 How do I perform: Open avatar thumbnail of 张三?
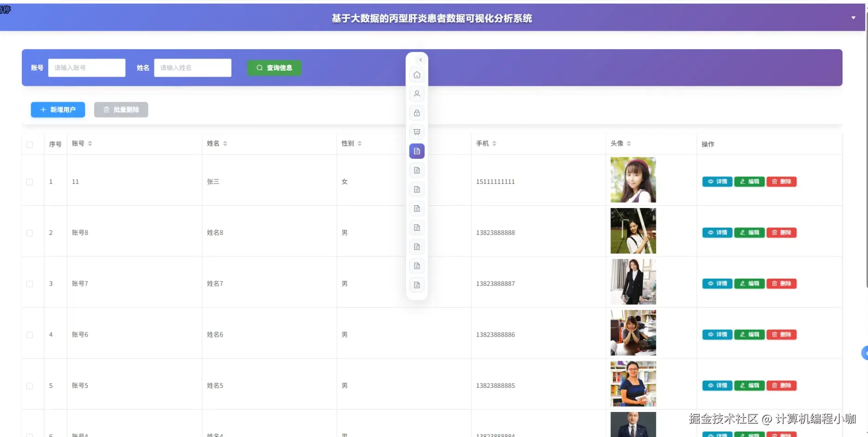click(x=633, y=180)
